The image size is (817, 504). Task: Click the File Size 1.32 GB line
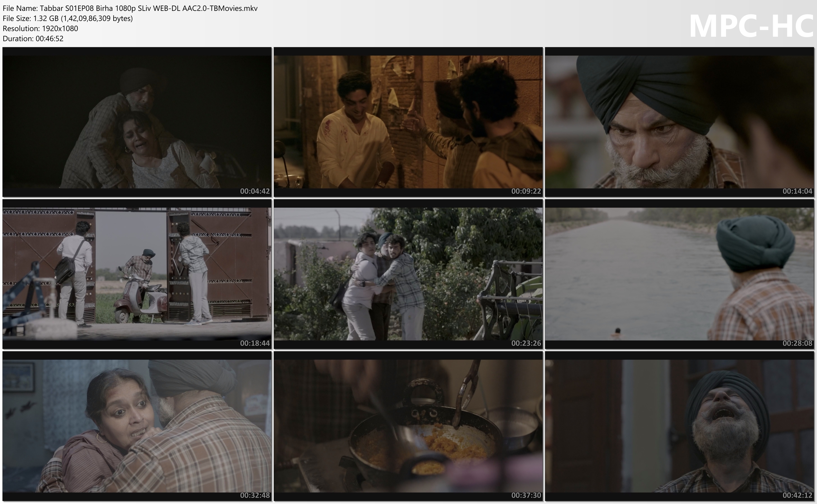tap(68, 18)
